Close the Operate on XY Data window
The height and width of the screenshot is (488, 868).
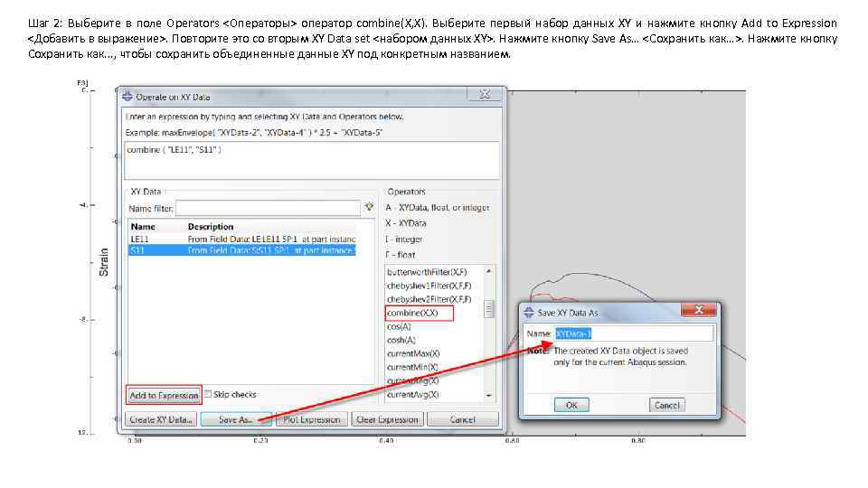pyautogui.click(x=485, y=94)
